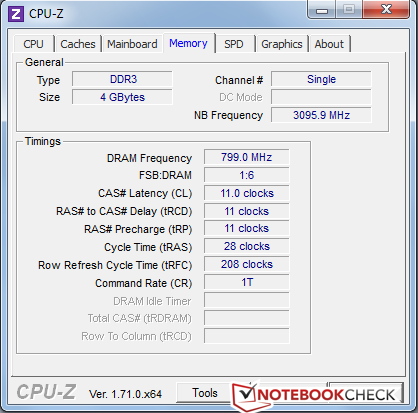Select NB Frequency value 3095.9 MHz
The width and height of the screenshot is (418, 413).
[x=321, y=115]
